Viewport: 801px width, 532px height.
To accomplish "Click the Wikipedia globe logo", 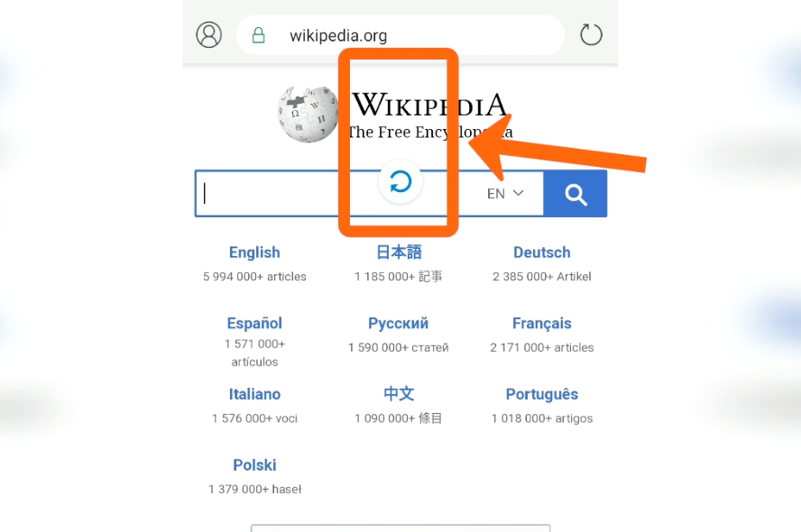I will coord(308,114).
